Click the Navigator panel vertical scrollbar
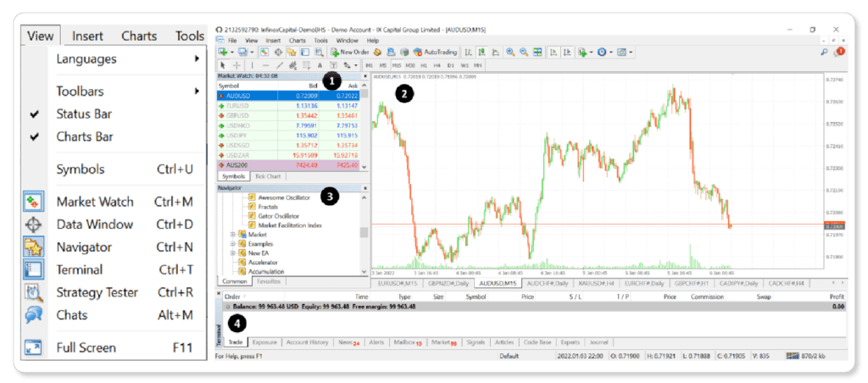 (x=364, y=232)
